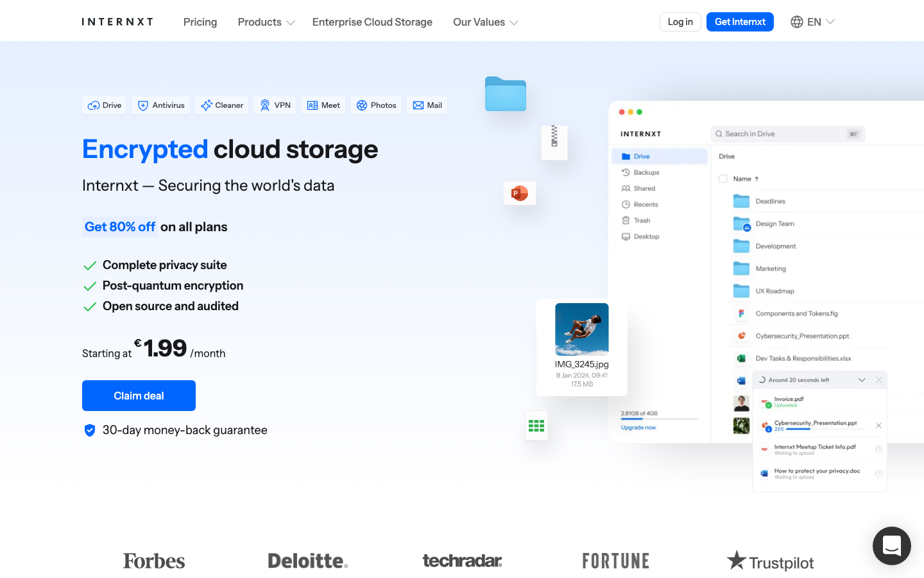Click the Internxt logo in header
The height and width of the screenshot is (578, 924).
pyautogui.click(x=117, y=22)
